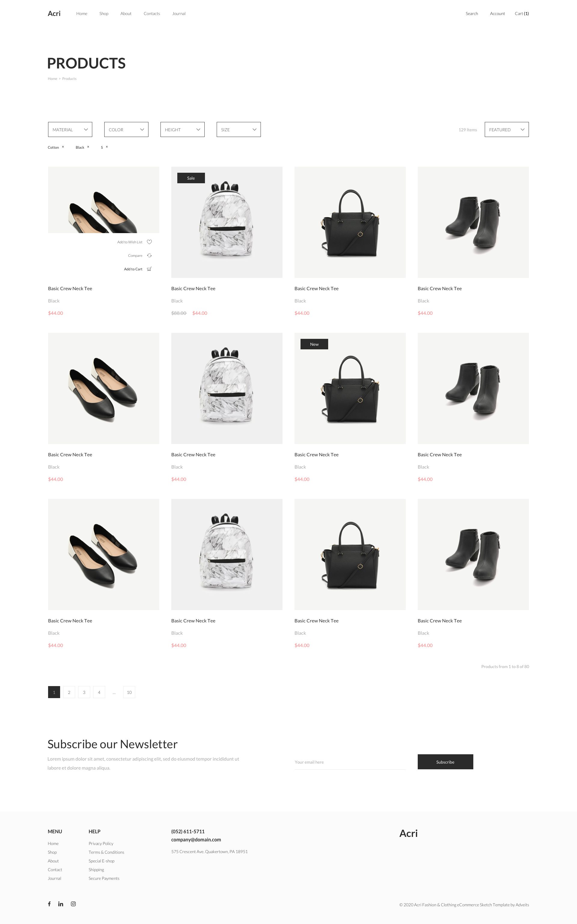
Task: Click the Your email here field
Action: point(350,762)
